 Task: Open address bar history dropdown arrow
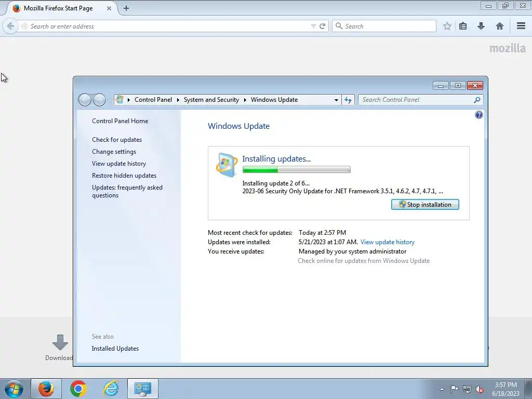(x=313, y=26)
